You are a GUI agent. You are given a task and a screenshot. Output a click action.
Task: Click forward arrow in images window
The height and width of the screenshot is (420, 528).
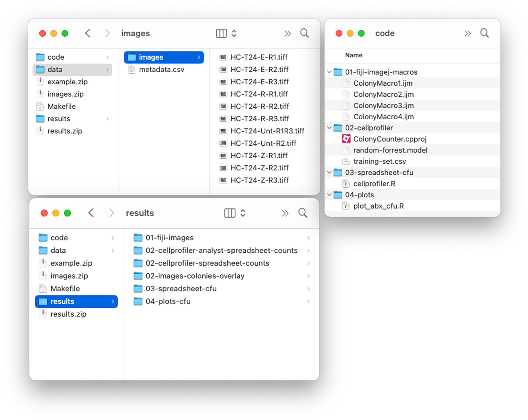pyautogui.click(x=107, y=33)
